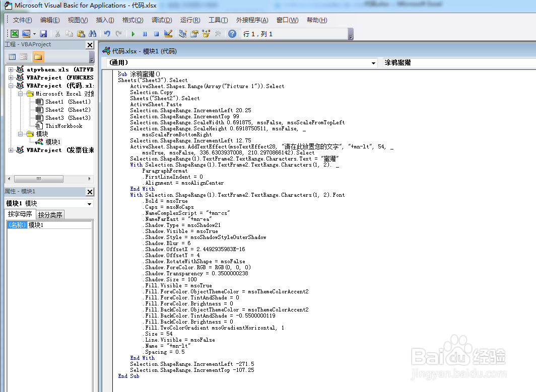Screen dimensions: 536x392
Task: Open the 文件(F) menu
Action: pyautogui.click(x=22, y=20)
